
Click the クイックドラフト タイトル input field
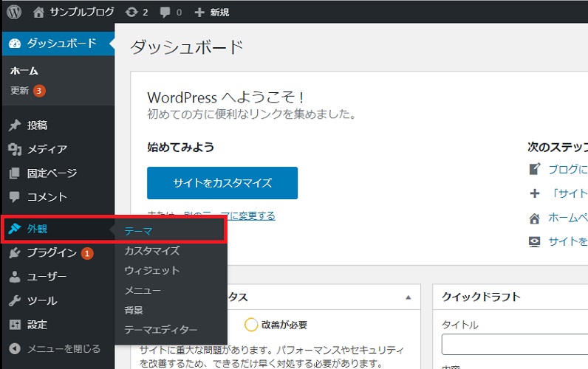coord(515,344)
